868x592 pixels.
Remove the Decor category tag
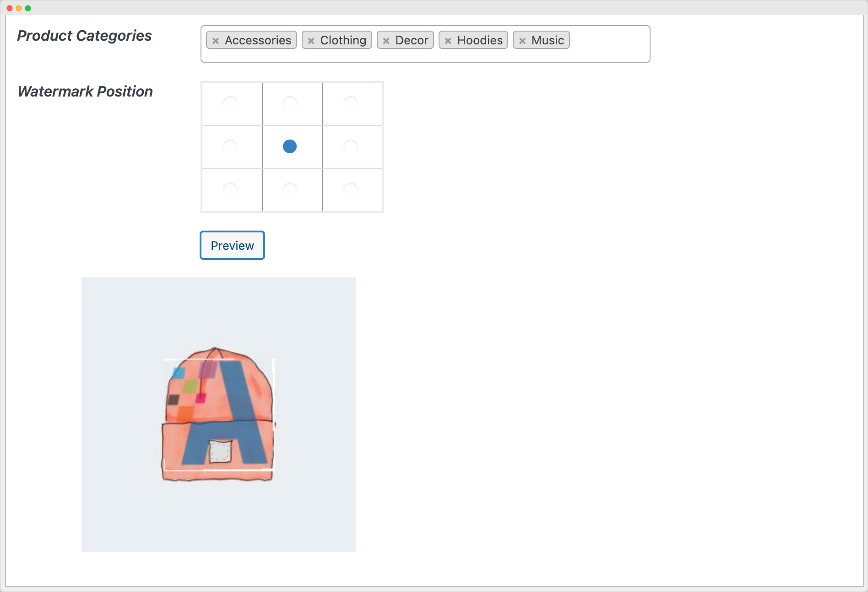(386, 40)
